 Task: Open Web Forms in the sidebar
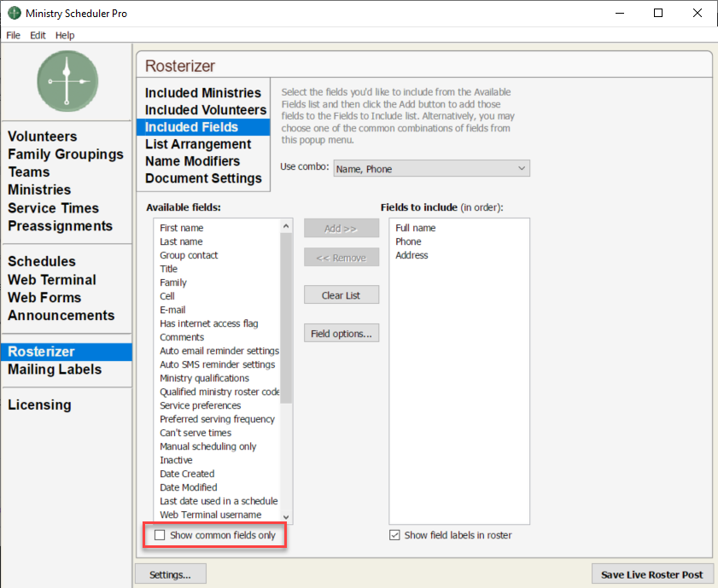44,298
